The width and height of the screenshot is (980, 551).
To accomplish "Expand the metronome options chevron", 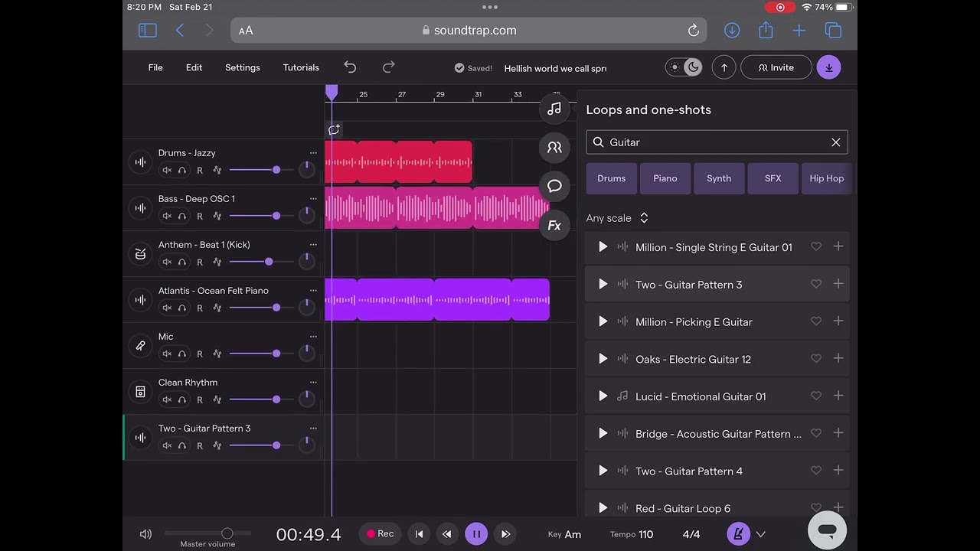I will [760, 534].
